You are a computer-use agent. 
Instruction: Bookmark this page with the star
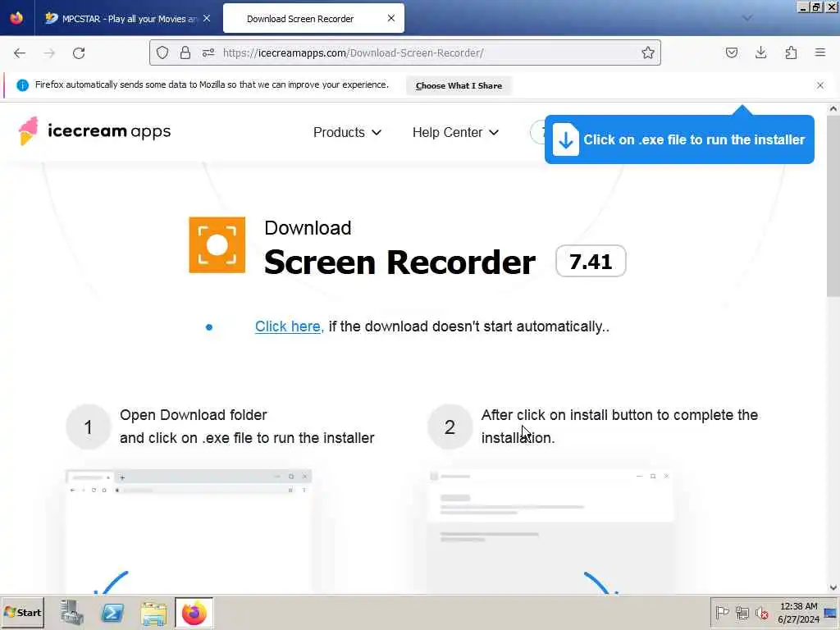tap(648, 52)
